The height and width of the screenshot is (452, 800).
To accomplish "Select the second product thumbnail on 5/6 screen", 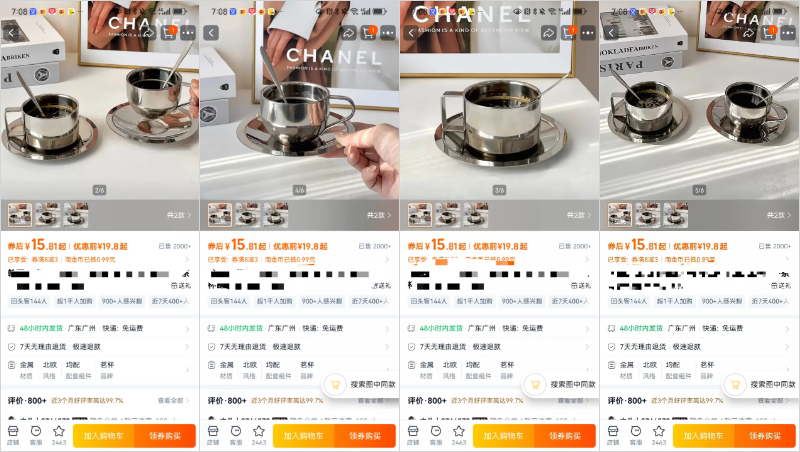I will pyautogui.click(x=648, y=215).
